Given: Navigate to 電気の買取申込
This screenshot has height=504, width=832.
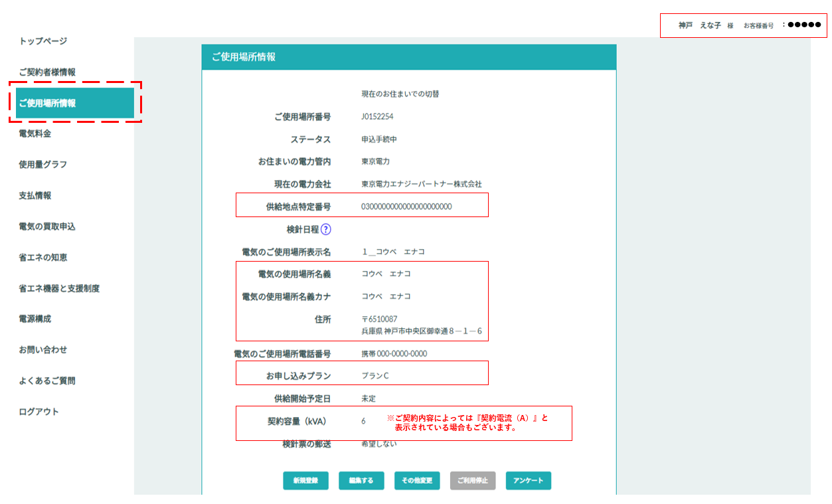Looking at the screenshot, I should pos(47,226).
